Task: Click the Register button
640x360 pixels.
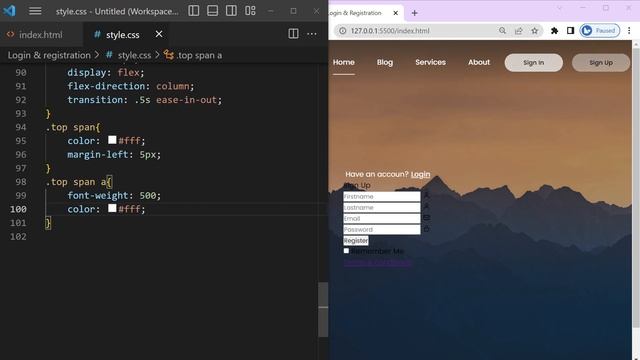Action: point(356,240)
